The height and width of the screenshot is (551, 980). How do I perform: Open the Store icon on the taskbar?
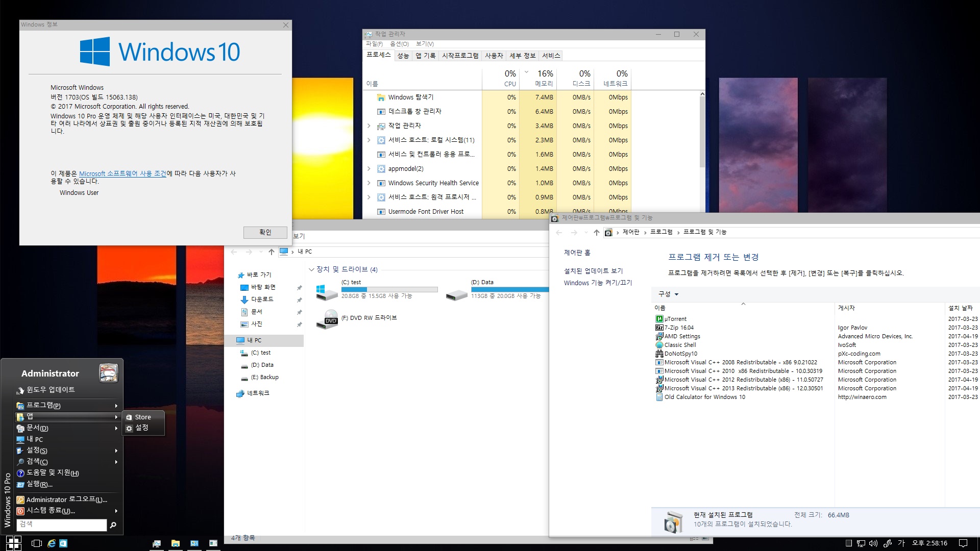tap(63, 543)
